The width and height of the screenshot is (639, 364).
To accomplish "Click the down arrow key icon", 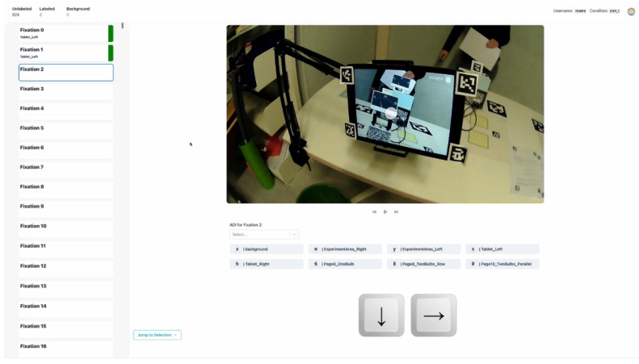I will [381, 316].
